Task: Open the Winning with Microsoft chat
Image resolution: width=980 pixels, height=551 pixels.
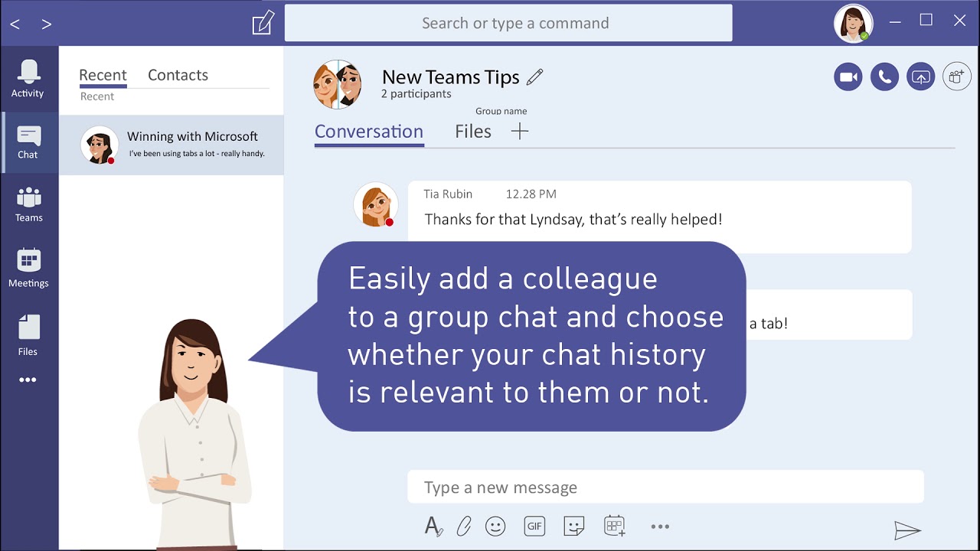Action: 171,145
